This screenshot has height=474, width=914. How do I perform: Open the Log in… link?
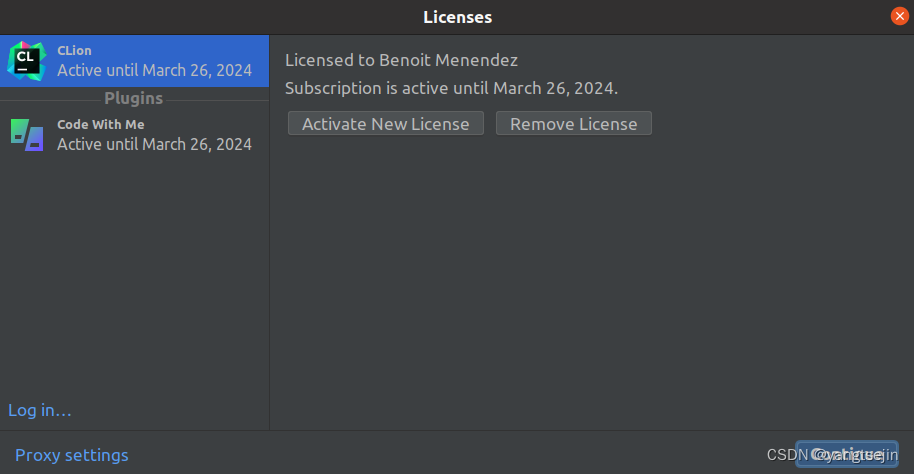(x=40, y=410)
